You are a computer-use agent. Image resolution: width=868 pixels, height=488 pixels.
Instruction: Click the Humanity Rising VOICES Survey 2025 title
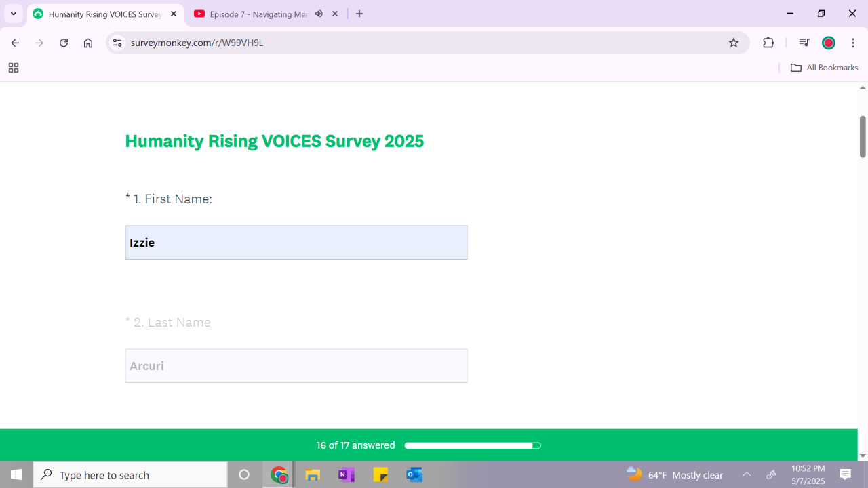275,141
